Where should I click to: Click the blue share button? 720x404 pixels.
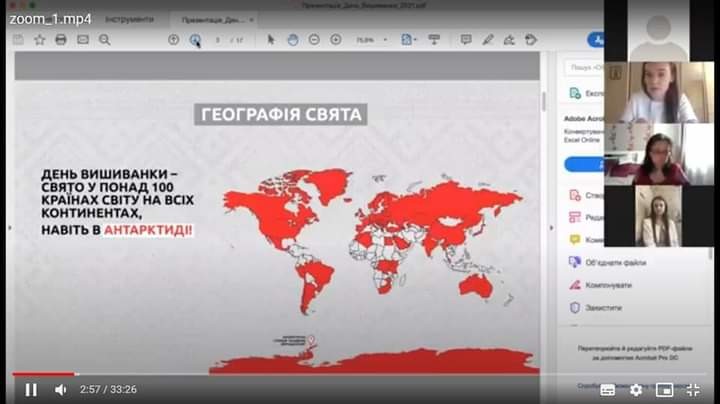coord(596,40)
